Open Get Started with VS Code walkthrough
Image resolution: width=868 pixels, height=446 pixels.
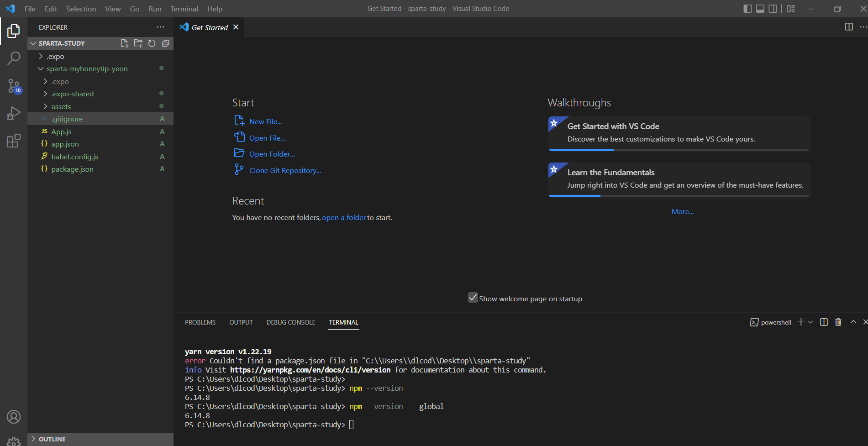click(679, 133)
